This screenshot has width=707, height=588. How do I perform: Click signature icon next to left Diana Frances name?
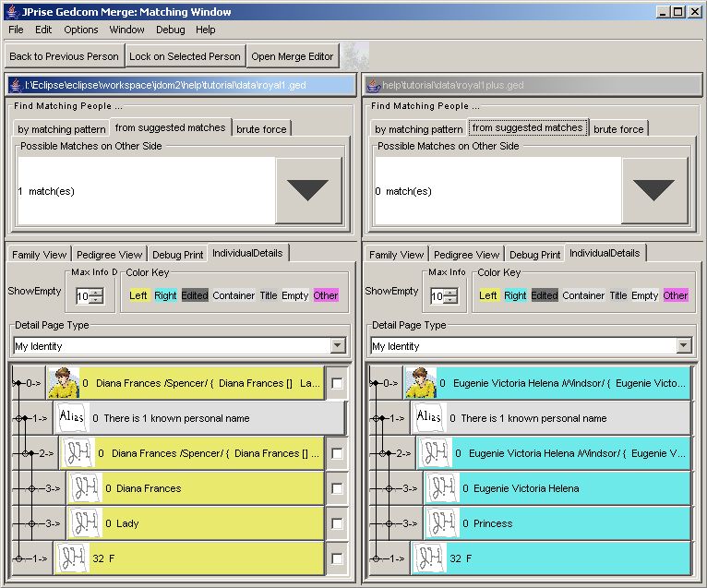(85, 488)
